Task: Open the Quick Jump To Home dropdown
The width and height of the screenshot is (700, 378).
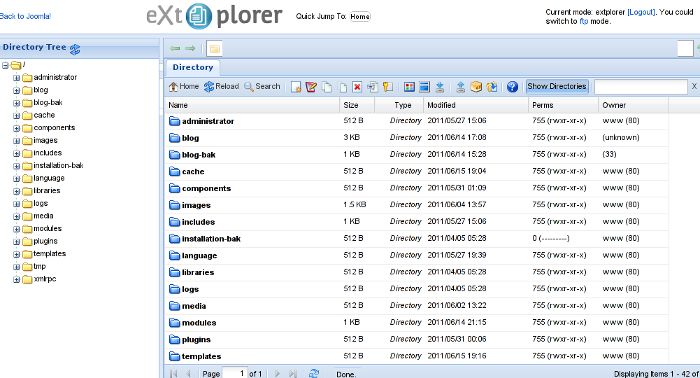Action: click(360, 17)
